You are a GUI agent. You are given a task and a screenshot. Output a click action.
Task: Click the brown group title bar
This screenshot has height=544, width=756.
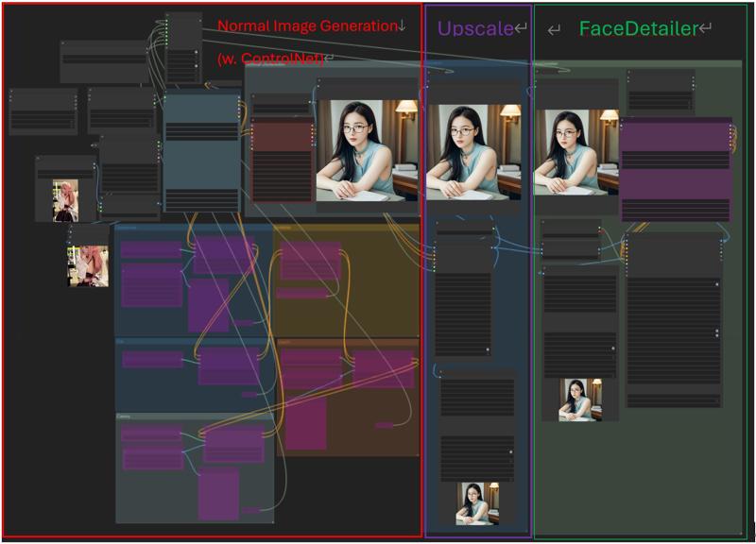[x=348, y=342]
